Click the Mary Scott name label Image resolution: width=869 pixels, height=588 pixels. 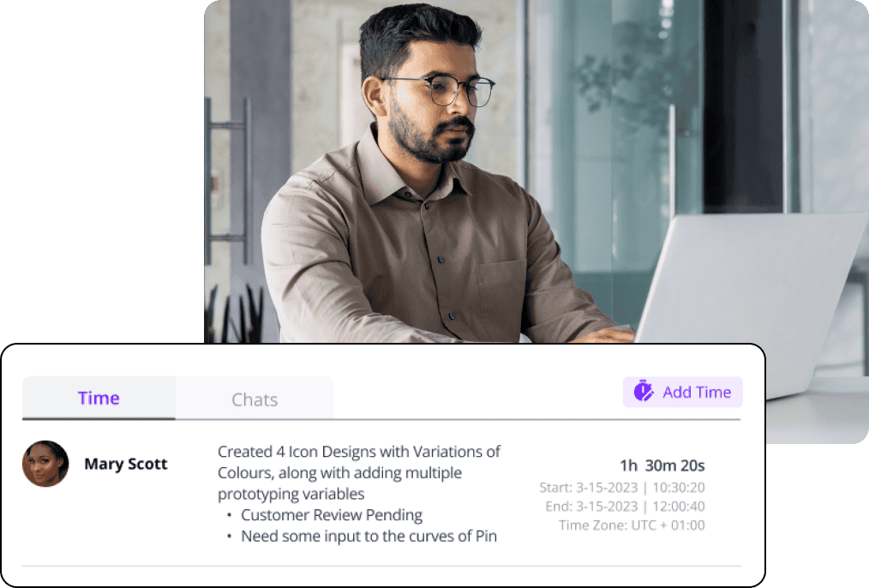[x=126, y=464]
